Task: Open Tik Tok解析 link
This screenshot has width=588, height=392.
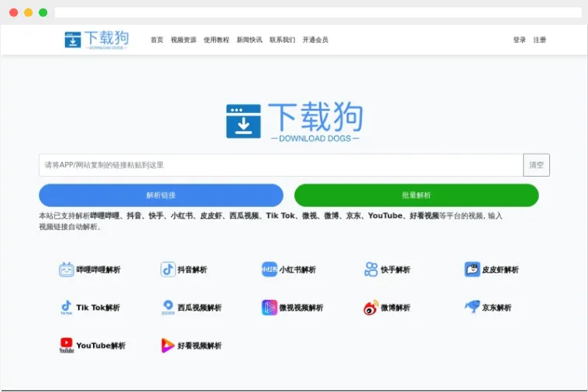Action: (x=98, y=308)
